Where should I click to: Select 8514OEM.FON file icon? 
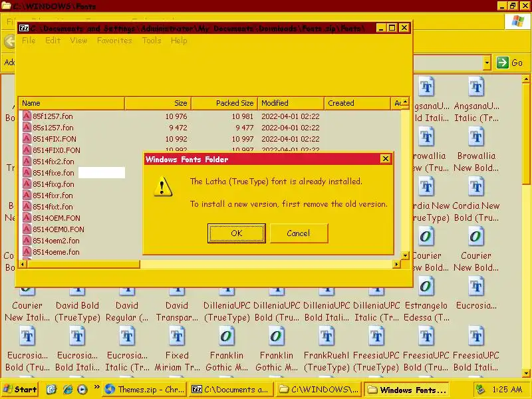click(x=27, y=218)
